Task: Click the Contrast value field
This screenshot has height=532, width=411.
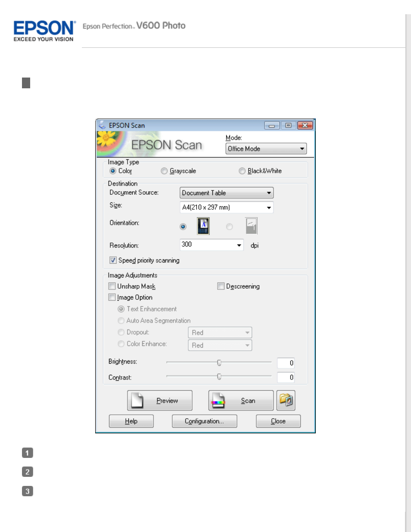Action: coord(286,377)
